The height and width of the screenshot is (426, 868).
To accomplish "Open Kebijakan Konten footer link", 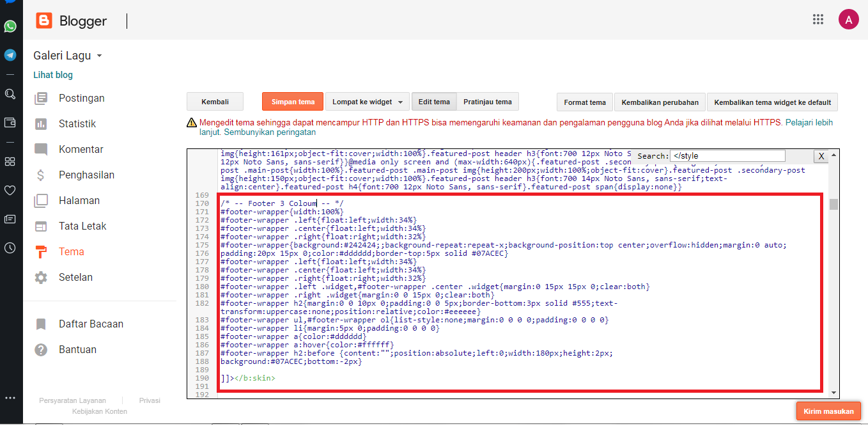I will 100,411.
